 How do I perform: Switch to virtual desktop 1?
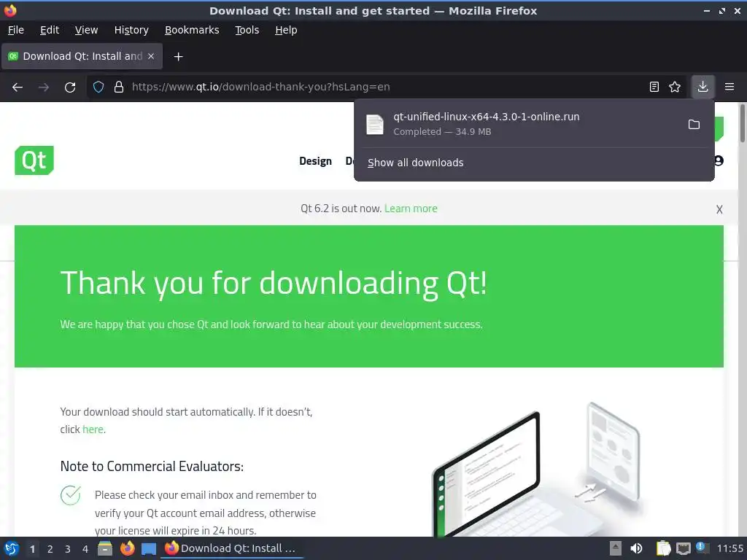coord(32,549)
